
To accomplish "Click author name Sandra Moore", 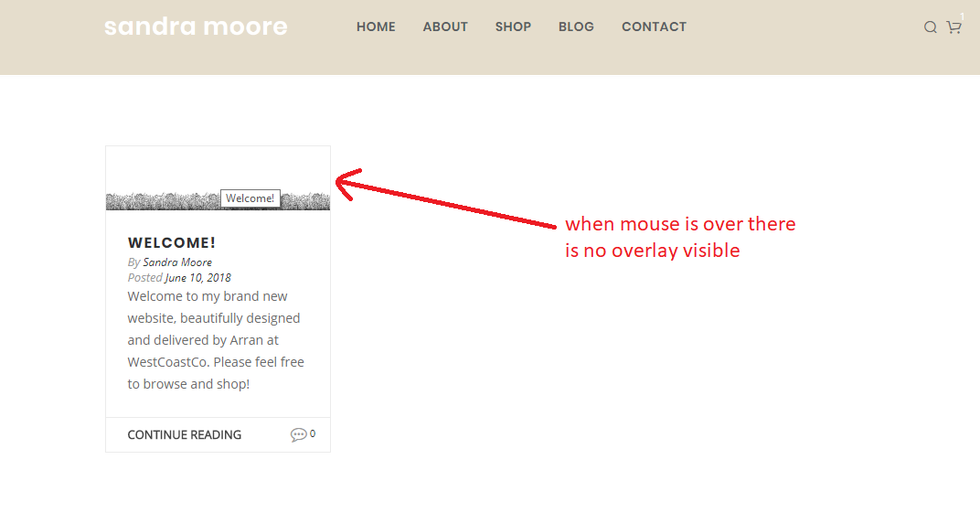I will click(x=177, y=262).
